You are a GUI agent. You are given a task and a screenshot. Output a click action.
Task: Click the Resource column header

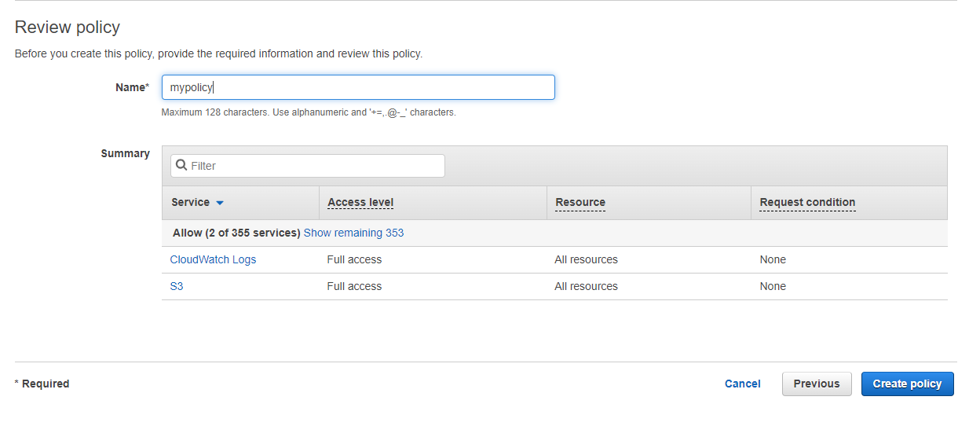tap(580, 203)
